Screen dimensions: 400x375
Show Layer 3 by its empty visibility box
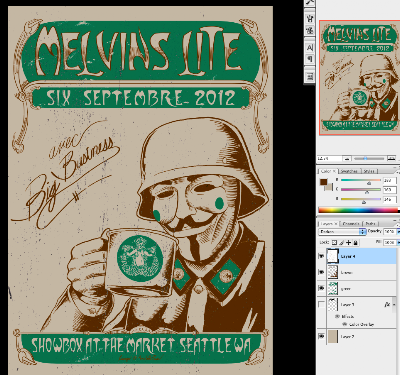pos(321,304)
